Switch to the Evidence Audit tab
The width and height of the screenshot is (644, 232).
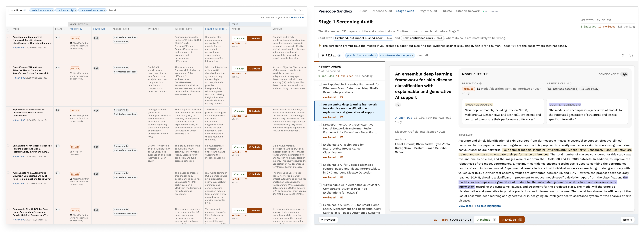point(382,11)
